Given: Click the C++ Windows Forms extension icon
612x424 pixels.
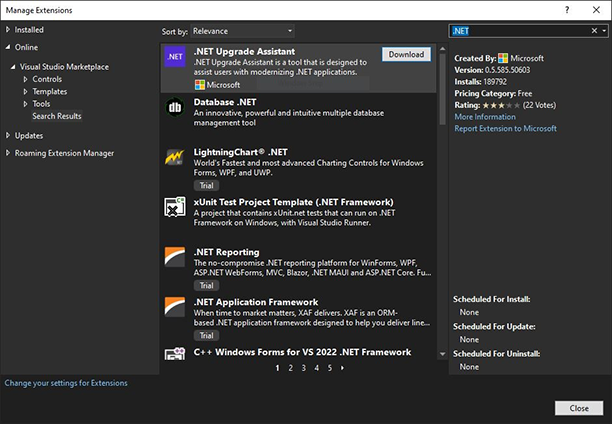Looking at the screenshot, I should pos(175,353).
